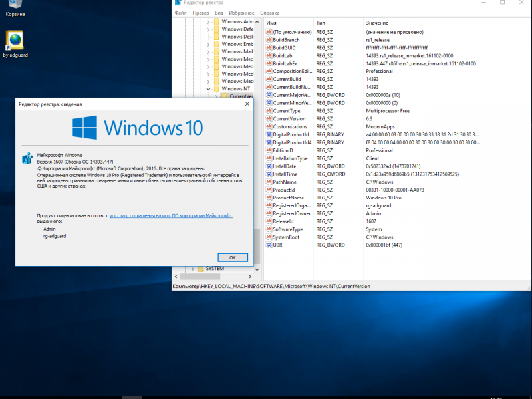Viewport: 532px width, 399px height.
Task: Open the Избранное menu
Action: coord(241,13)
